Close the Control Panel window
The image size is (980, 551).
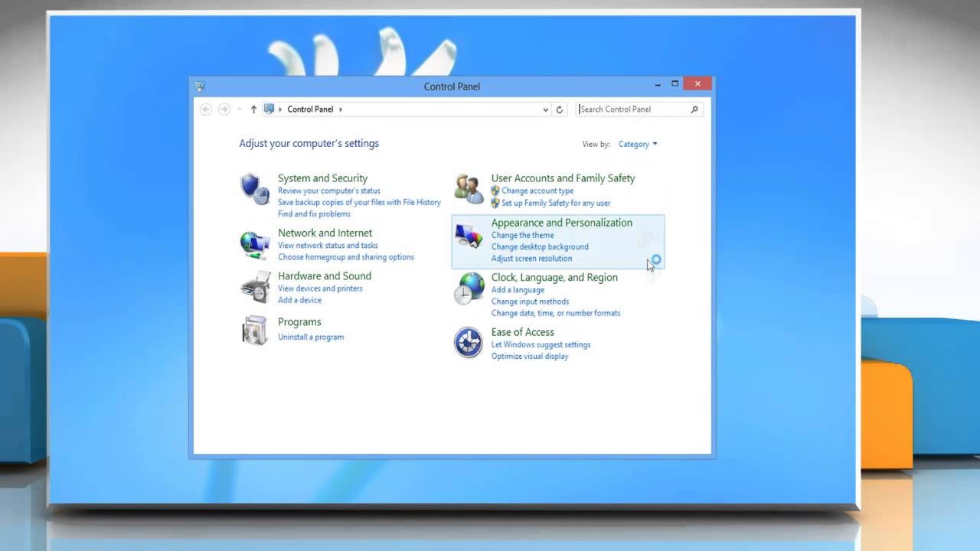pos(697,83)
